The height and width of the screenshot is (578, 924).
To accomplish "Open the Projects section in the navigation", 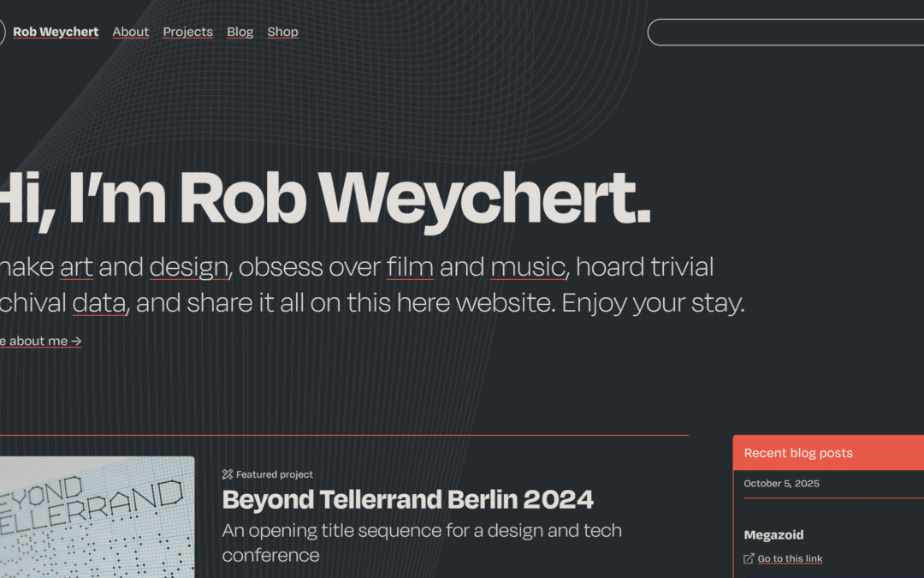I will click(x=187, y=32).
